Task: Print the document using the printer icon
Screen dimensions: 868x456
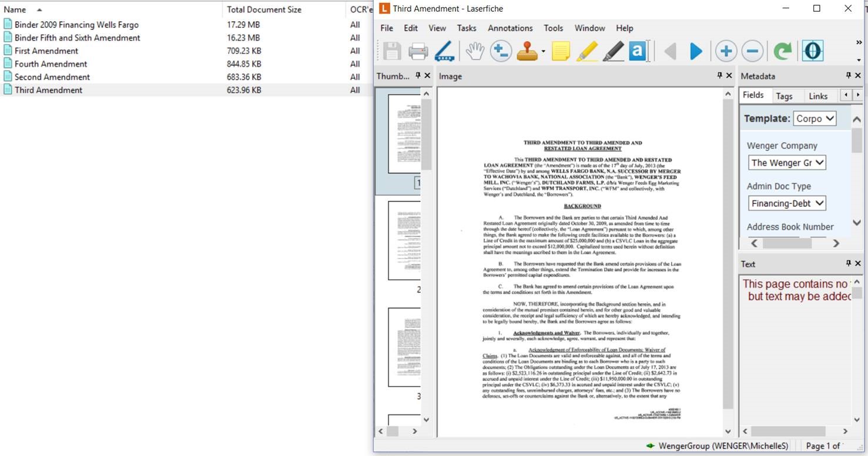Action: point(418,52)
